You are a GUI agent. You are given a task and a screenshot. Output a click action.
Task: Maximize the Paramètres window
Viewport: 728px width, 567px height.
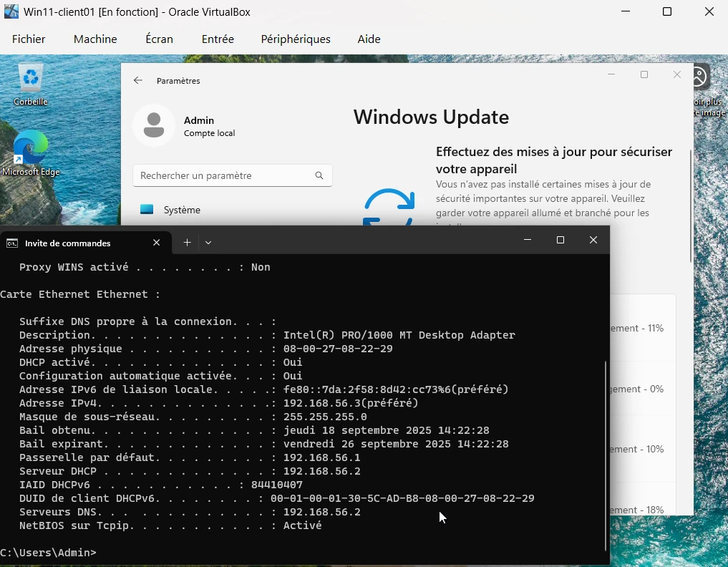click(644, 74)
